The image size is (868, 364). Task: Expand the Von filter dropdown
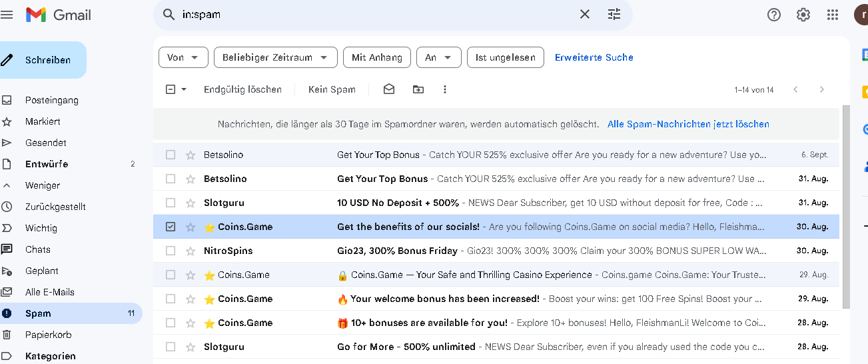click(x=183, y=57)
